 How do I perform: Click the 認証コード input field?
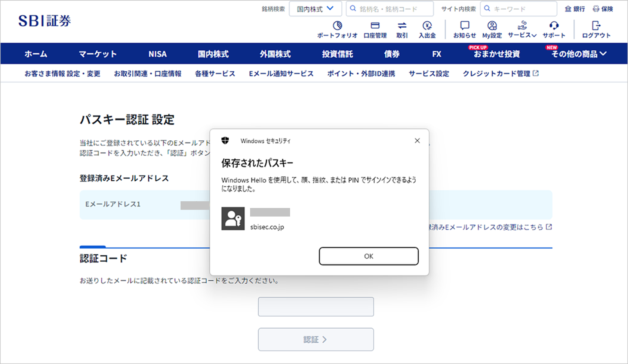(315, 307)
